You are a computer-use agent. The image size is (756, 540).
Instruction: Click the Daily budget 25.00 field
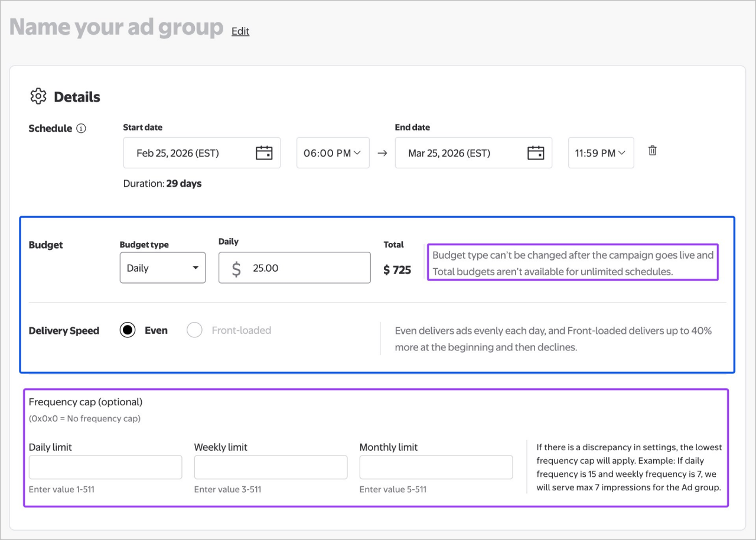[x=295, y=268]
